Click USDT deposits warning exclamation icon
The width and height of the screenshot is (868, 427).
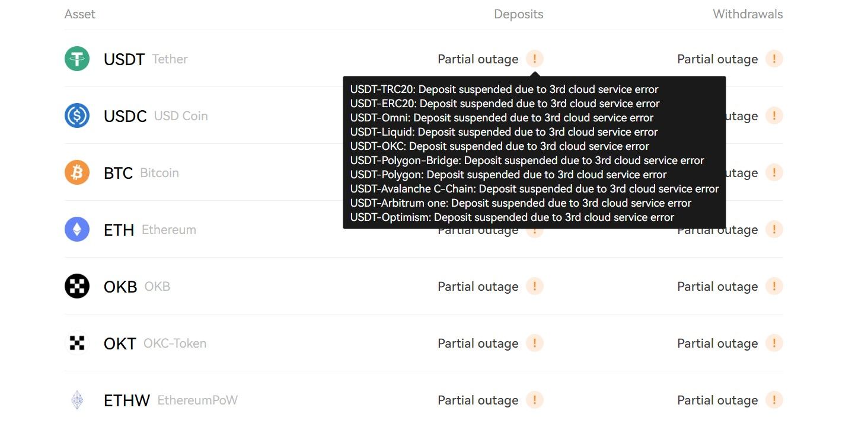click(534, 59)
